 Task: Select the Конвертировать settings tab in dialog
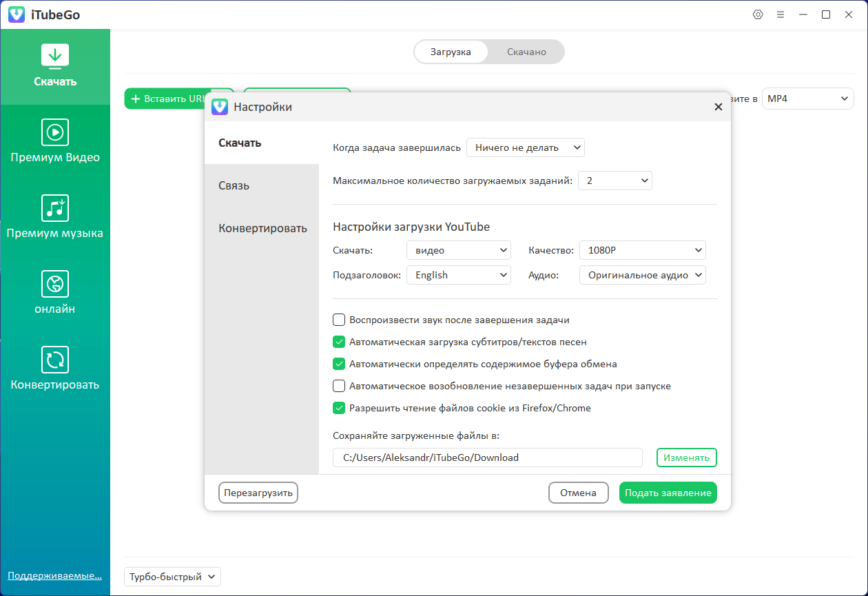pyautogui.click(x=262, y=228)
